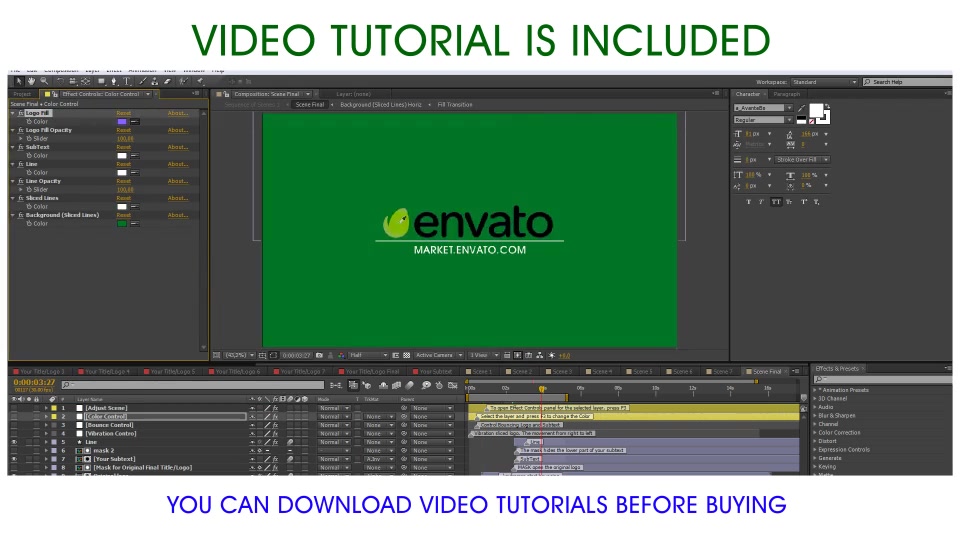
Task: Open the Stroke Over Fill dropdown
Action: tap(802, 160)
